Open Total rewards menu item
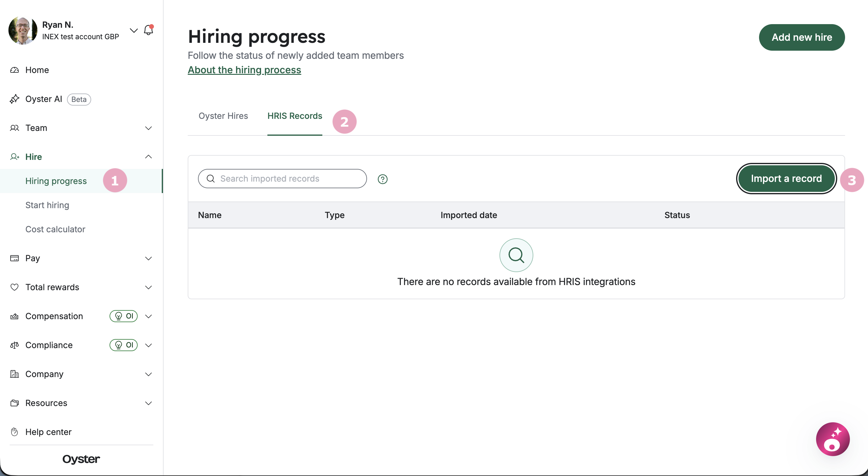The image size is (868, 476). click(52, 287)
